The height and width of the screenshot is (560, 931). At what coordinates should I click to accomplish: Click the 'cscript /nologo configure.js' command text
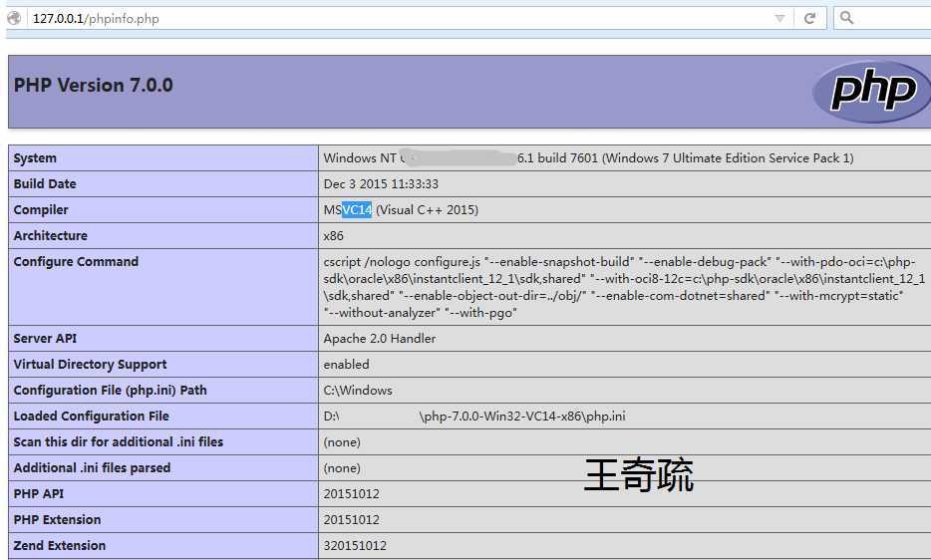pos(402,262)
